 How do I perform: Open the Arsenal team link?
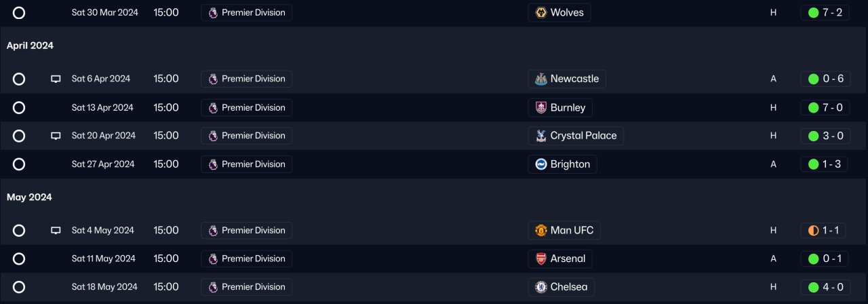click(568, 259)
